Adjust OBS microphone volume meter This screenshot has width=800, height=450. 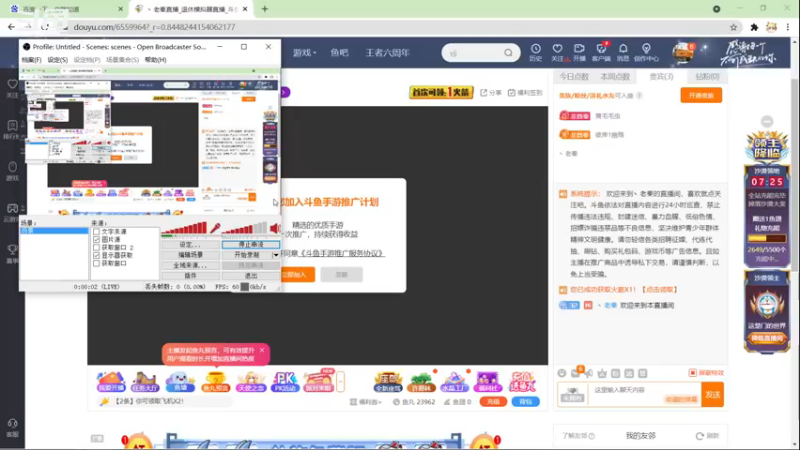(x=185, y=229)
